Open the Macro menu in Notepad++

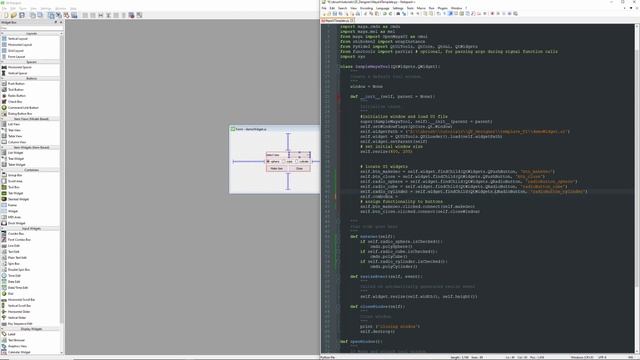[421, 8]
